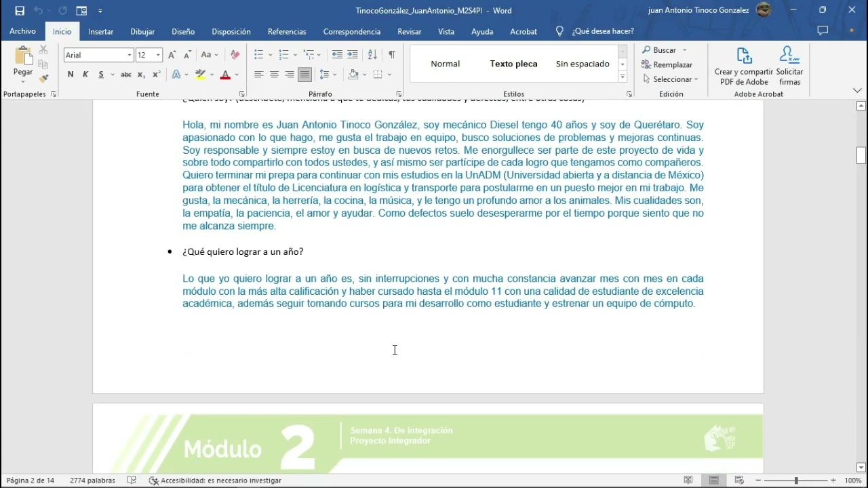The height and width of the screenshot is (488, 868).
Task: Open the Archivo menu
Action: (22, 31)
